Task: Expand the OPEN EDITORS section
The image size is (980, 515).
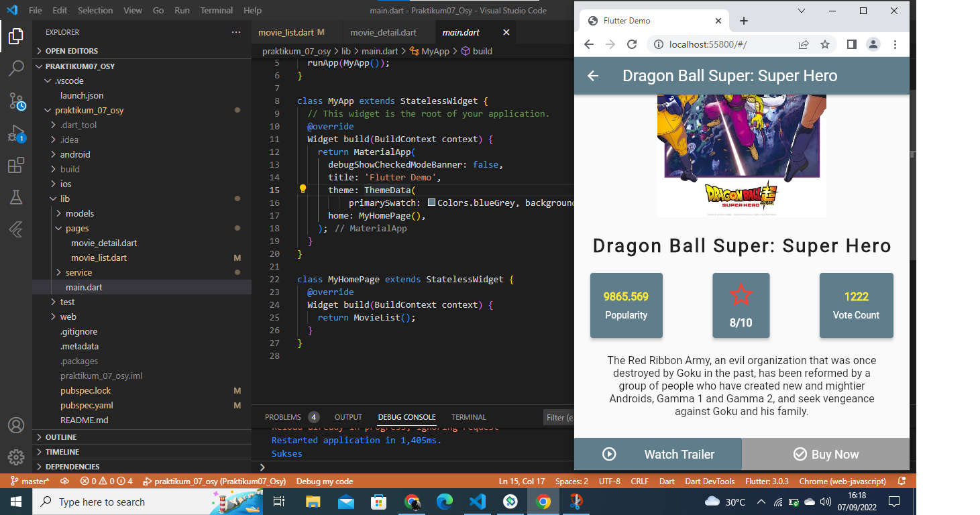Action: tap(142, 51)
